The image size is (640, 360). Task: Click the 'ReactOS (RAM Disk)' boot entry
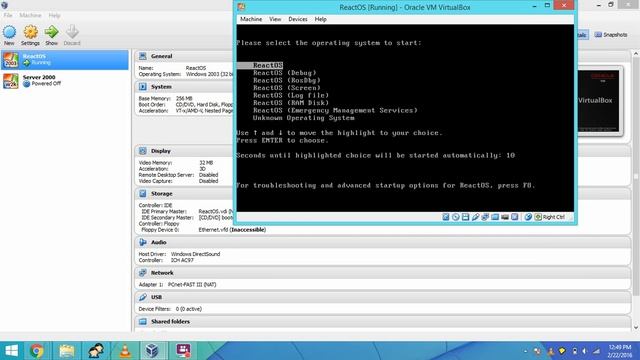[291, 103]
